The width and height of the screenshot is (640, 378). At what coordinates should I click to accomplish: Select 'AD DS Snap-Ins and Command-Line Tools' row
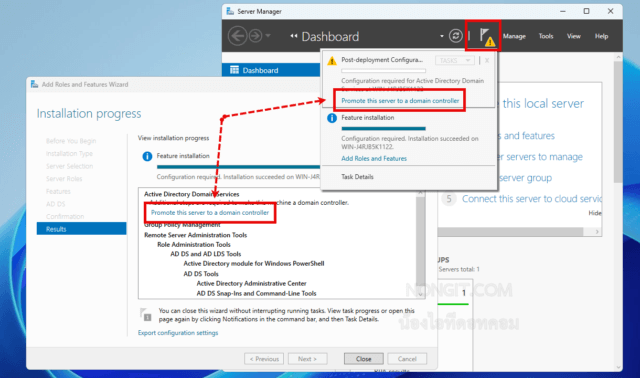(x=256, y=294)
